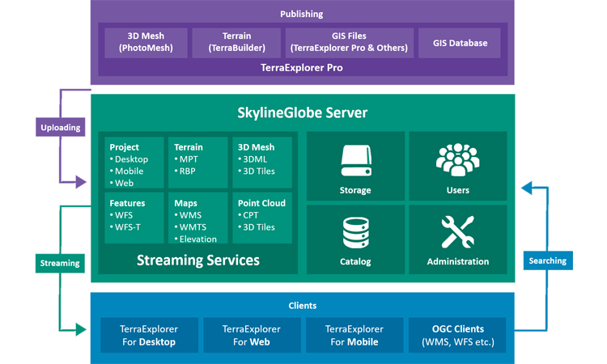Viewport: 607px width, 364px height.
Task: Click the SkylineGlobe Server title
Action: pyautogui.click(x=303, y=112)
